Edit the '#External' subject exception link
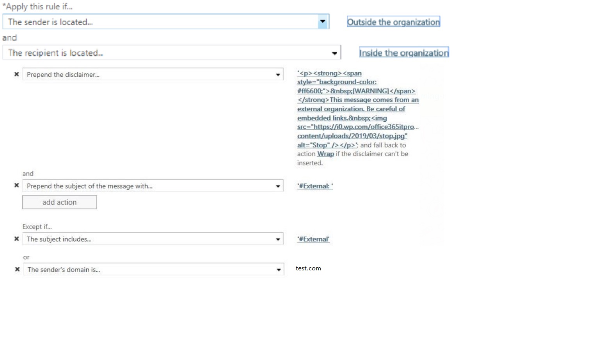Viewport: 611px width, 364px height. (x=313, y=239)
